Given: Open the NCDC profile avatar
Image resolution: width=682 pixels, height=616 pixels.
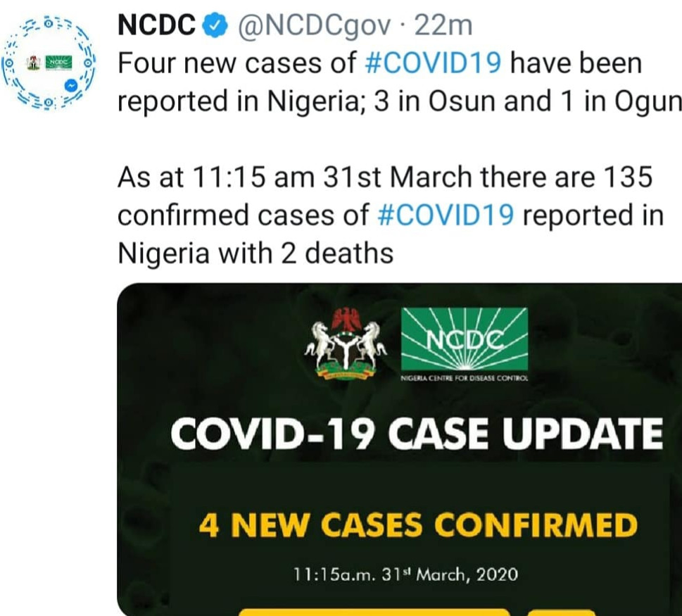Looking at the screenshot, I should point(48,63).
